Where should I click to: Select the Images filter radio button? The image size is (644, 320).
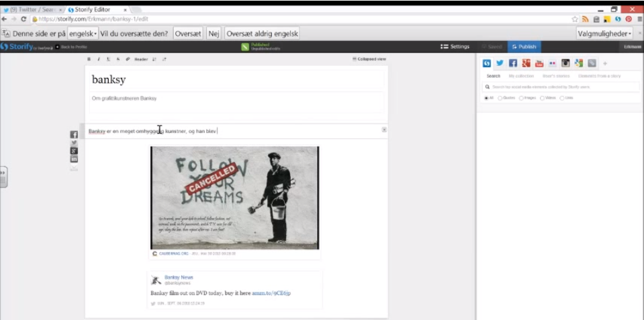click(x=521, y=98)
